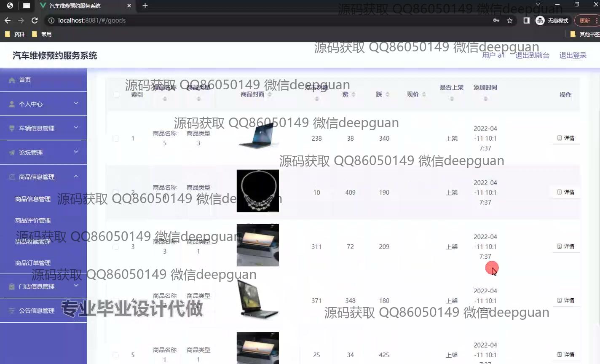Screen dimensions: 600x364
Task: Sort by 商品封面 using its sort arrows
Action: [269, 94]
